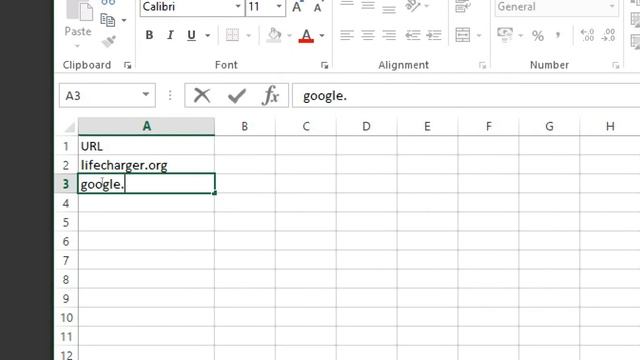This screenshot has height=360, width=640.
Task: Open the Fill Color dropdown arrow
Action: (289, 36)
